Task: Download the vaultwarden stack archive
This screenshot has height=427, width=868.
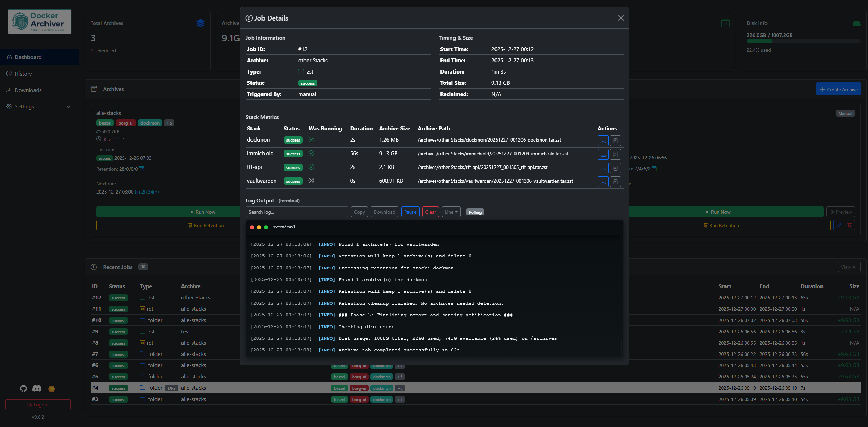Action: (x=603, y=182)
